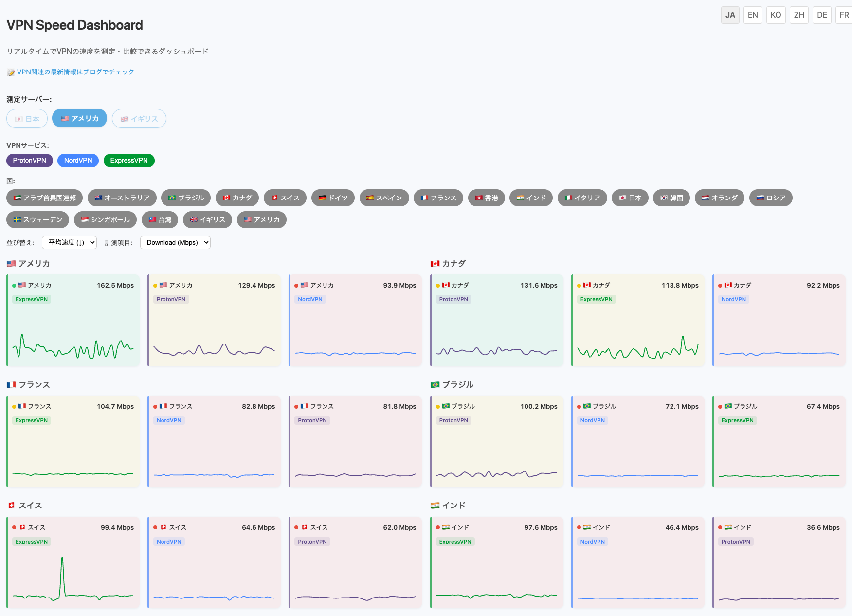Select アメリカ as measurement server
852x616 pixels.
tap(80, 118)
